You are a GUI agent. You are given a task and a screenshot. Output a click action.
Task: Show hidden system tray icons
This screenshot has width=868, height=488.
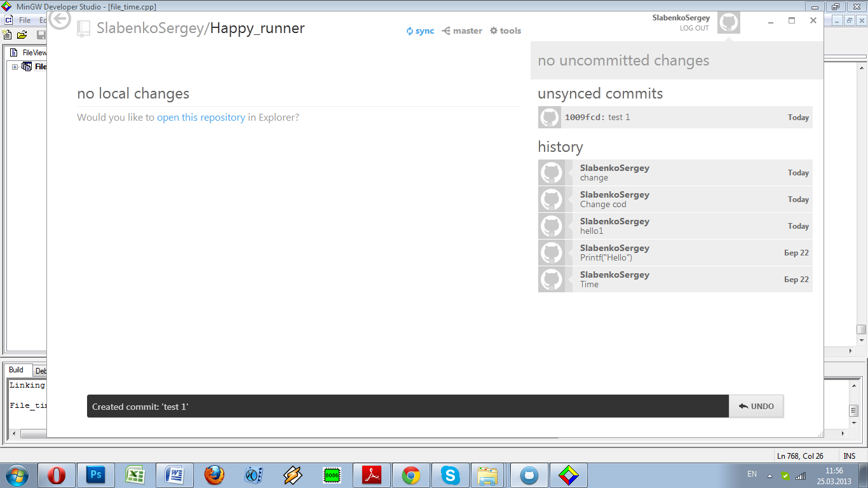pos(770,475)
